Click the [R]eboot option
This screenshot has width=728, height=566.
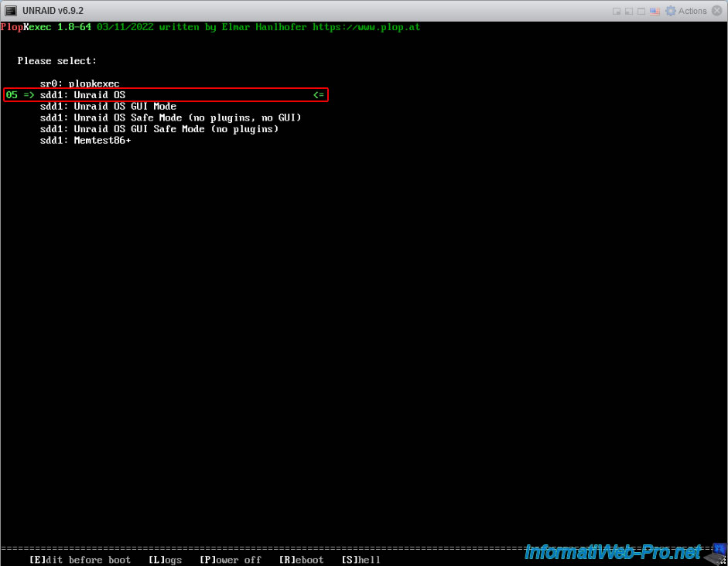click(301, 560)
